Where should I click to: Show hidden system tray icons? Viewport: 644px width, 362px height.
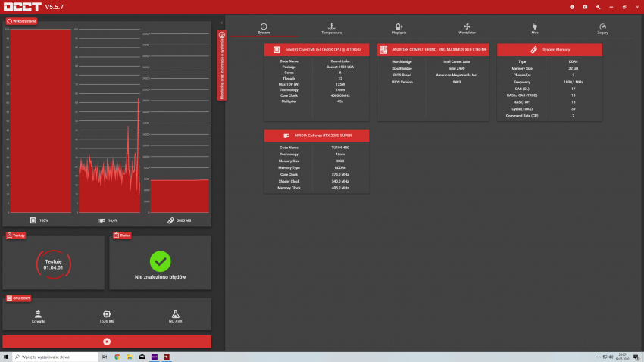click(x=599, y=357)
